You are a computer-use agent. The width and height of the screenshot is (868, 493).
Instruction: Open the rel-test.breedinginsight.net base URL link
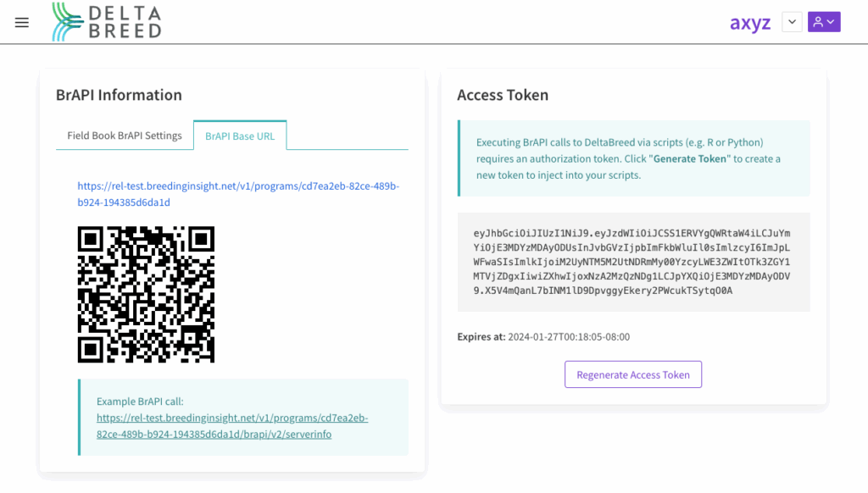pos(237,194)
